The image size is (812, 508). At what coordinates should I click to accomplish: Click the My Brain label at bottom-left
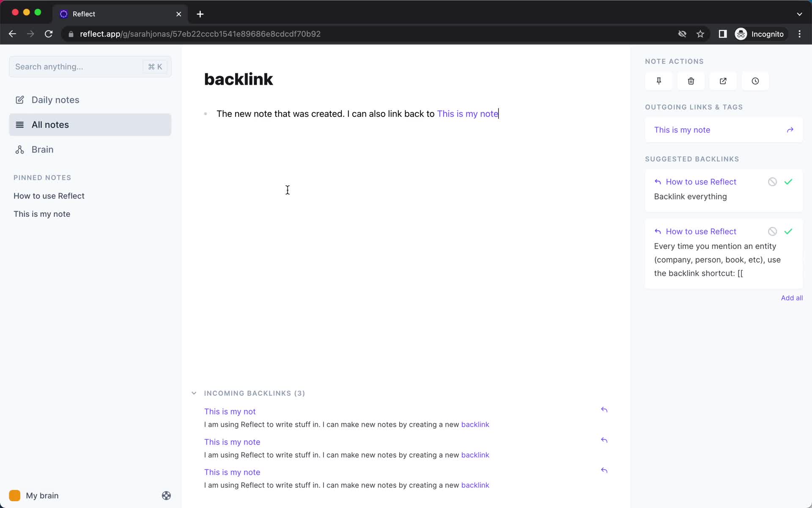pos(41,495)
